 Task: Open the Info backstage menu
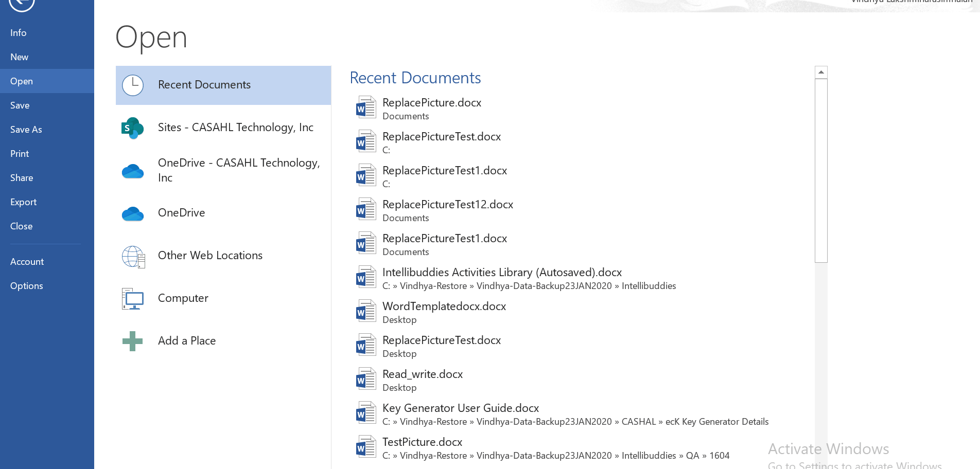(x=18, y=32)
